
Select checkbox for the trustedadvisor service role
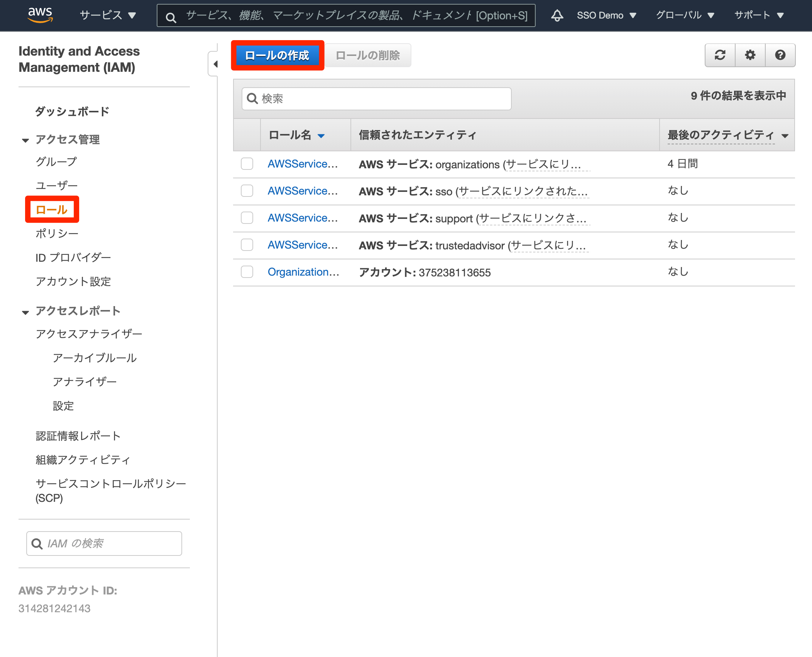pyautogui.click(x=247, y=245)
